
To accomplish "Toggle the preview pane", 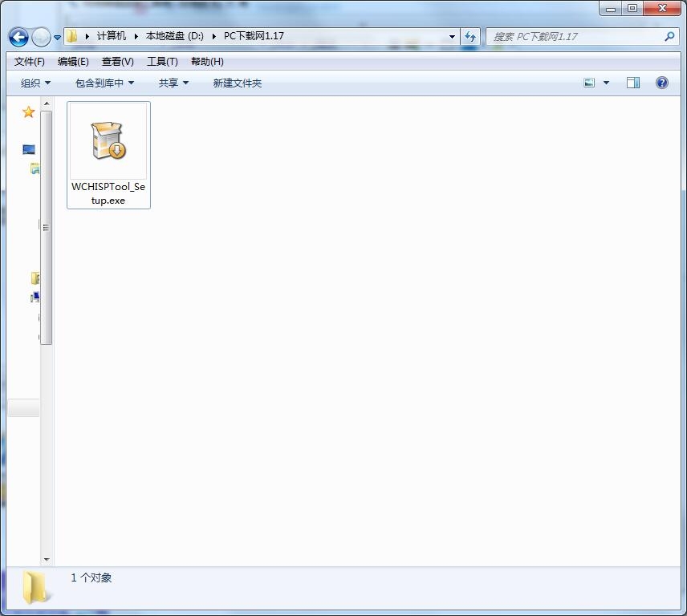I will [x=633, y=83].
